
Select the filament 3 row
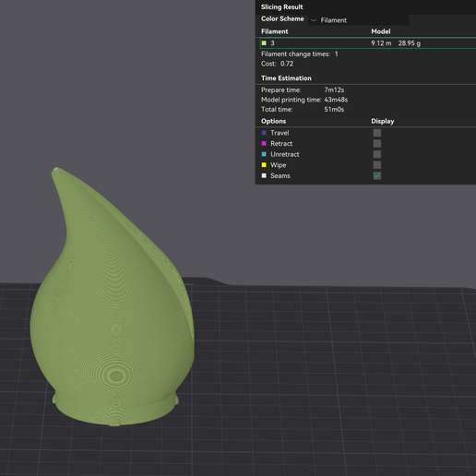[368, 43]
